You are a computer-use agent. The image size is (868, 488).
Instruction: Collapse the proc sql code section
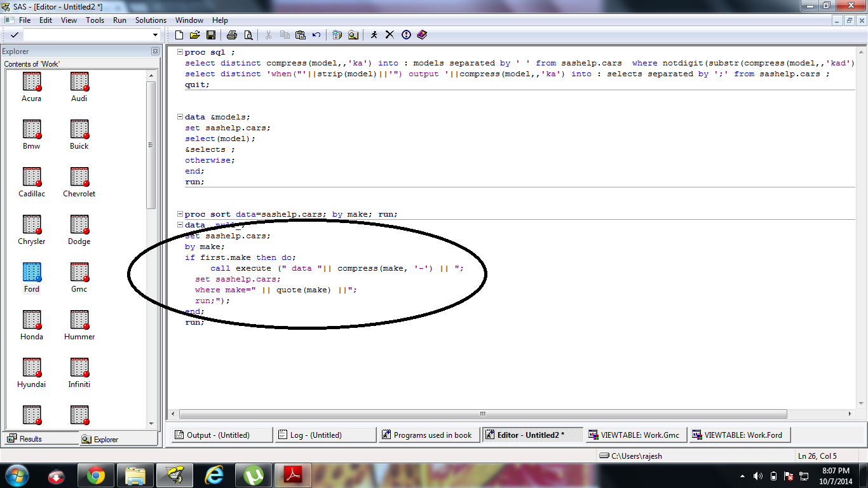(x=180, y=51)
